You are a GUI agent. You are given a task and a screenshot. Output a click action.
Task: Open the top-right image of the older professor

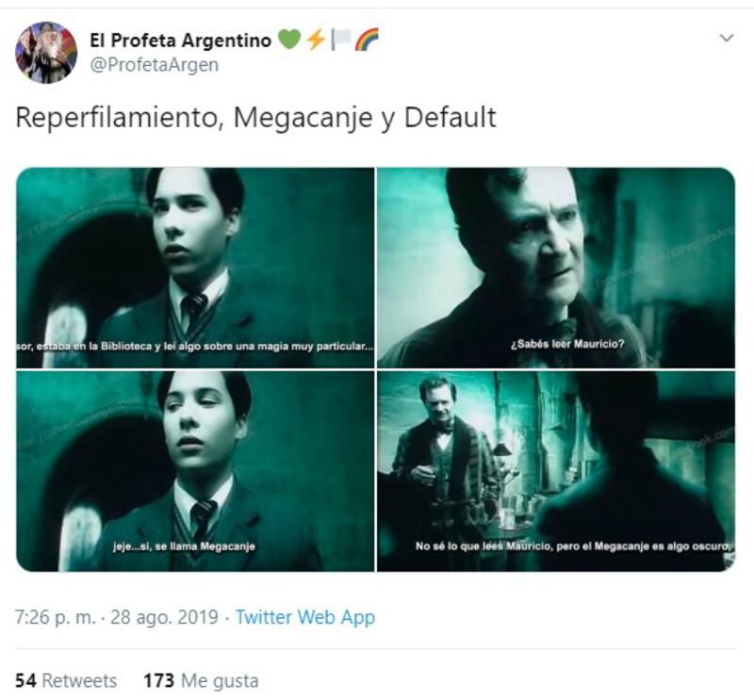tap(556, 267)
